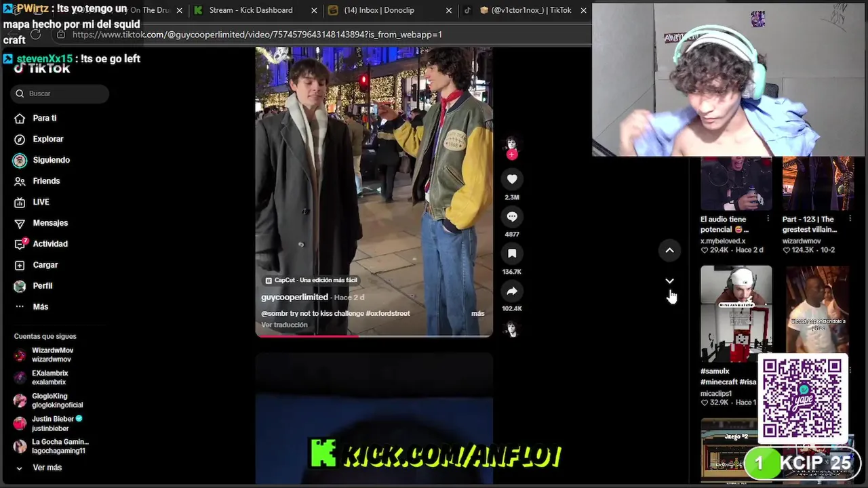Image resolution: width=868 pixels, height=488 pixels.
Task: Open 'El audio tiene potencial' video thumbnail
Action: [736, 183]
